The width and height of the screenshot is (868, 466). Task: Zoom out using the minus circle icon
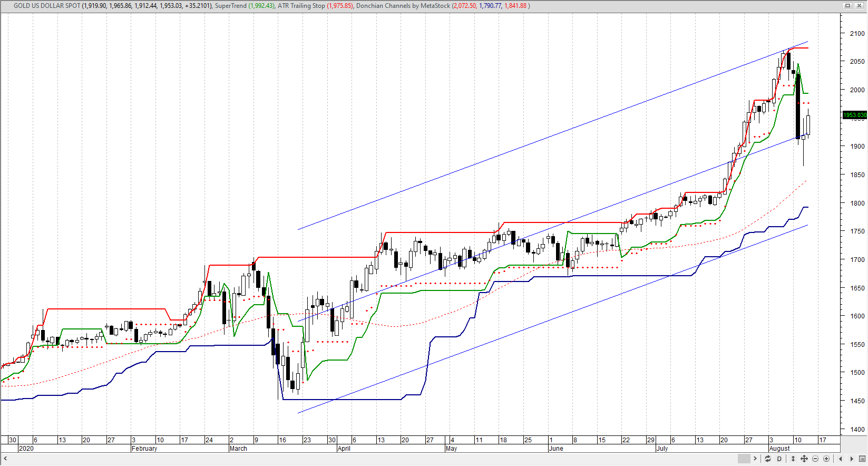pos(815,459)
